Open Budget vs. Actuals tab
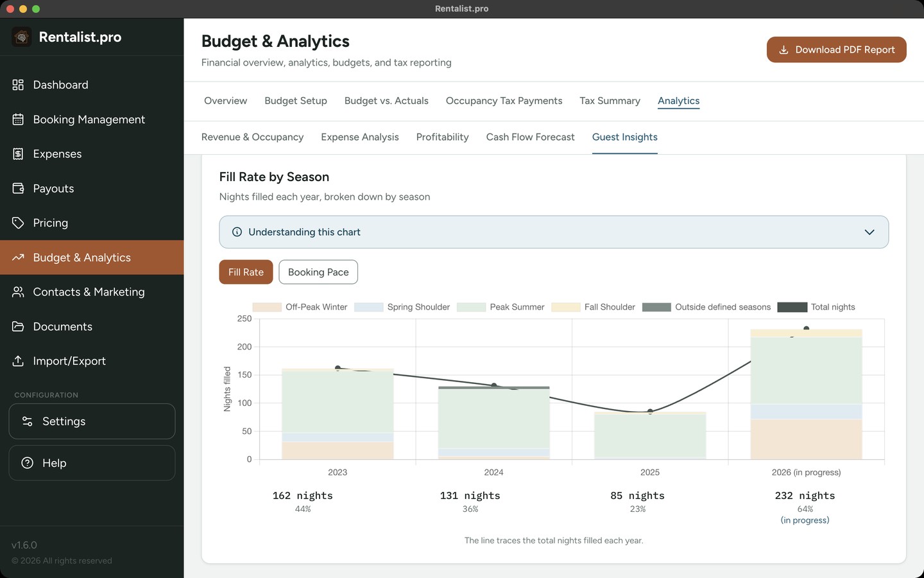Screen dimensions: 924x578 pyautogui.click(x=386, y=101)
